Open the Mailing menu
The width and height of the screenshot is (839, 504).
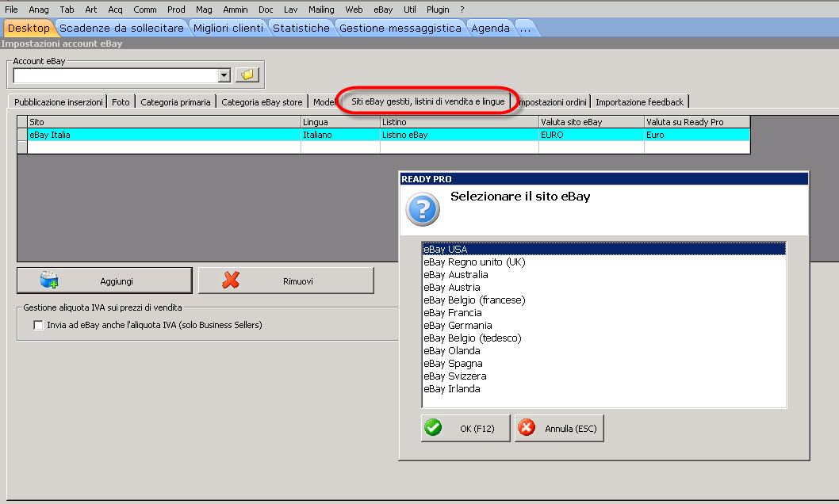coord(321,10)
